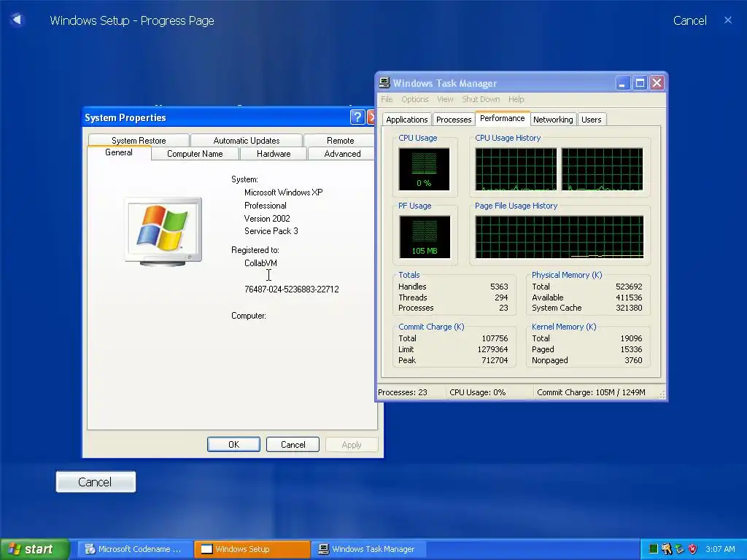The width and height of the screenshot is (747, 560).
Task: Click the X icon beside the top-right Cancel
Action: pos(728,20)
